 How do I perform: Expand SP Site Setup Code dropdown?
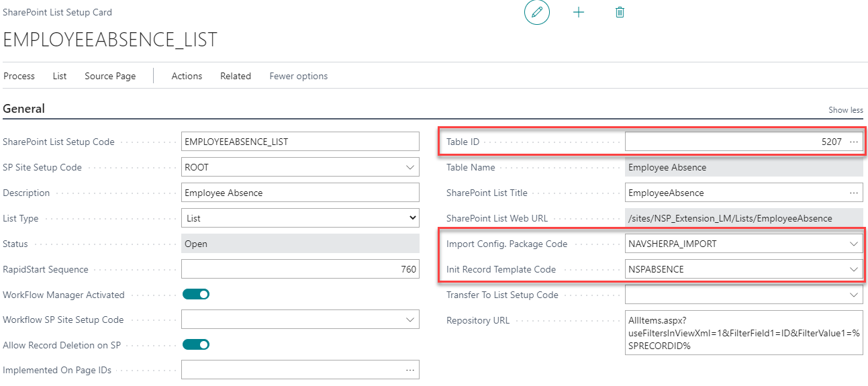410,167
